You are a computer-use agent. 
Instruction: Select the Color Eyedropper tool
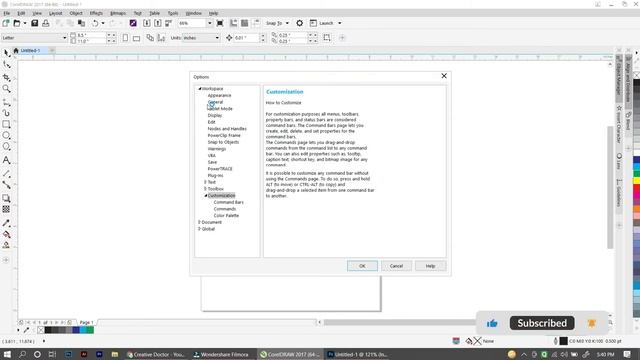tap(7, 223)
